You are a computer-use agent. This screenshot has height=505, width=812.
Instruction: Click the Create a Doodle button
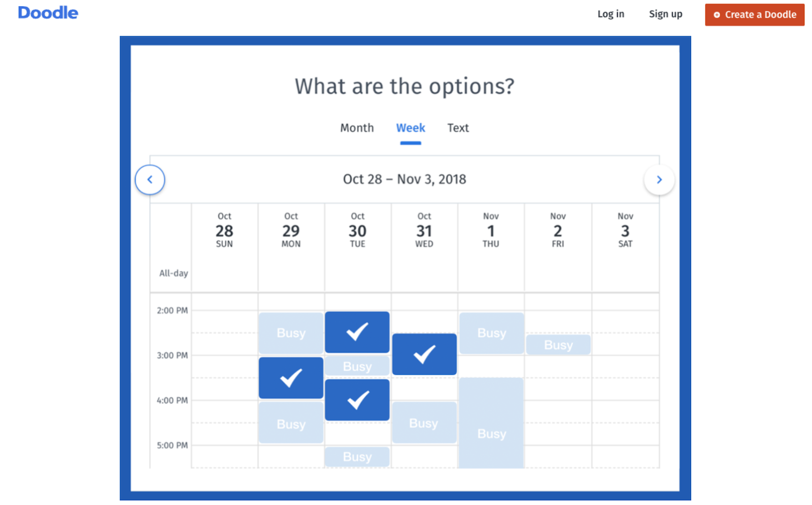(754, 15)
